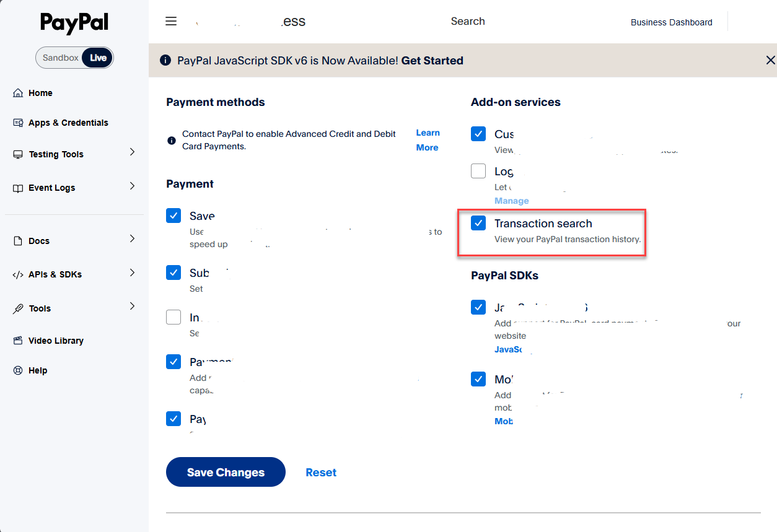The height and width of the screenshot is (532, 777).
Task: Click the Home house icon
Action: [18, 93]
